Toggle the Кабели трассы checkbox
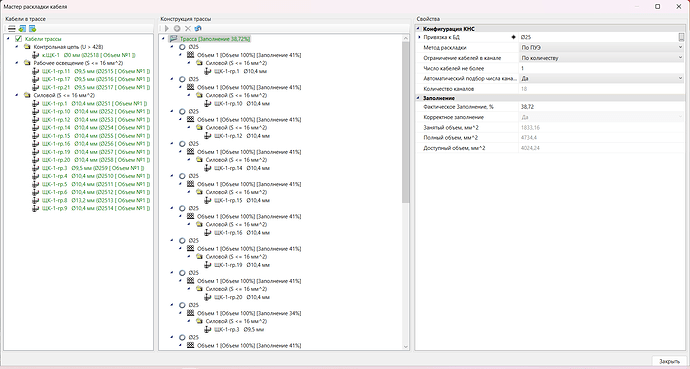Screen dimensions: 690x369 [x=18, y=39]
